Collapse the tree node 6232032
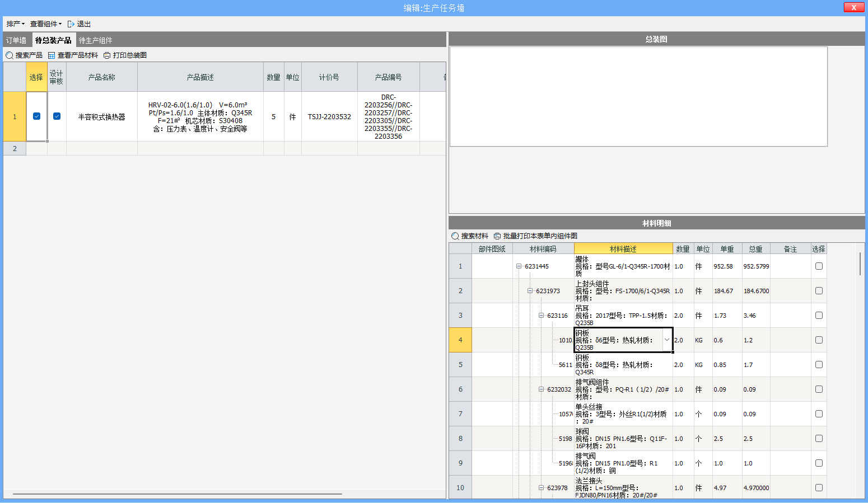 tap(541, 389)
